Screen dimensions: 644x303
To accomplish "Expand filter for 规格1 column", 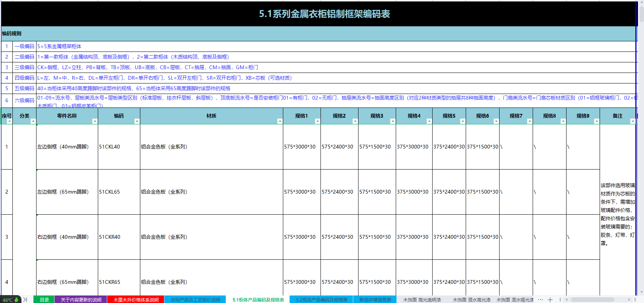I will point(317,121).
